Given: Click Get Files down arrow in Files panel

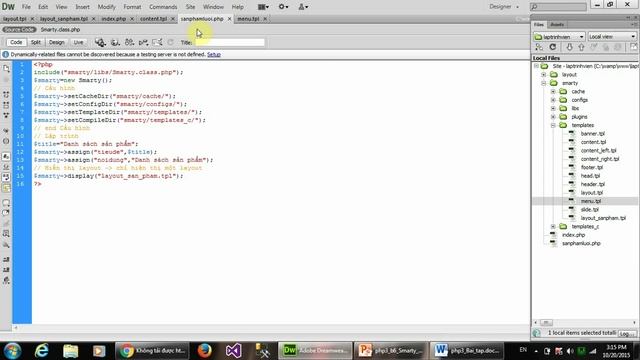Looking at the screenshot, I should pyautogui.click(x=569, y=47).
